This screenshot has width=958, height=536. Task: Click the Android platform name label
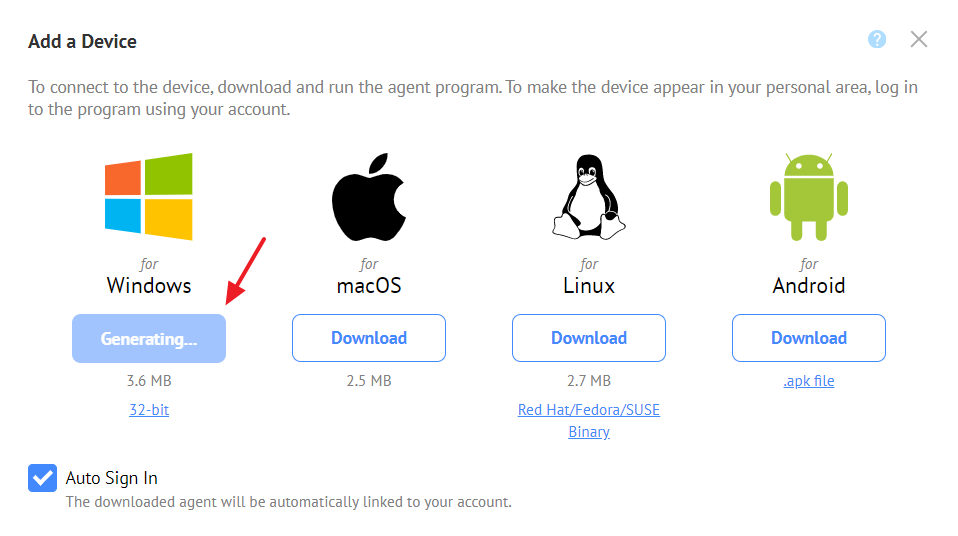click(x=809, y=285)
